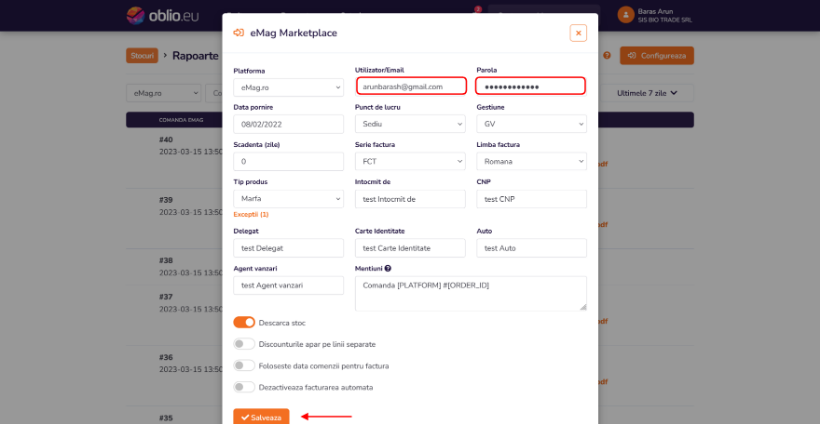Open the Gestiune GV dropdown

click(x=531, y=124)
